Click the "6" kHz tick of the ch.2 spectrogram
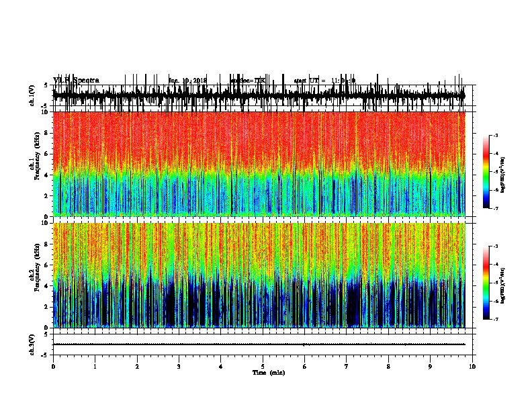 click(x=47, y=265)
